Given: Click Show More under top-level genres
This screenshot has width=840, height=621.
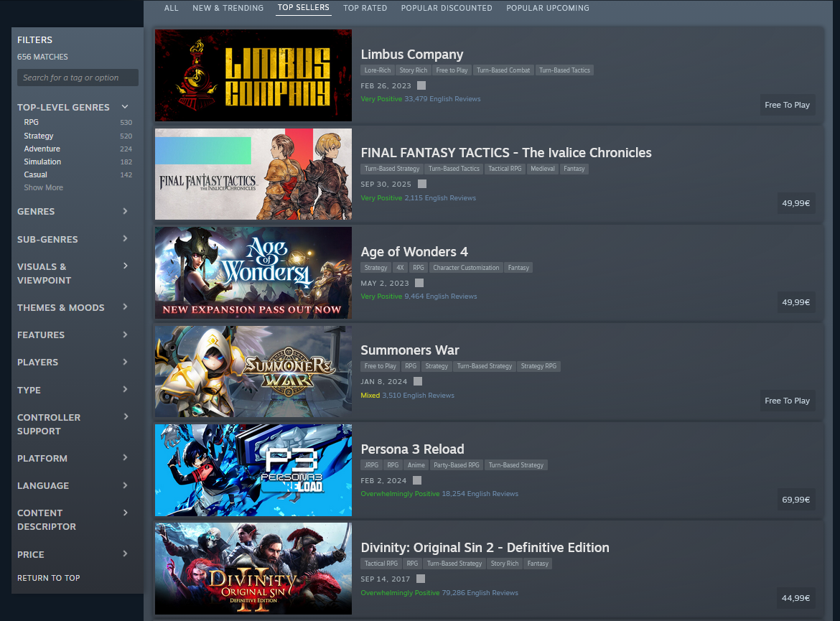Looking at the screenshot, I should (x=43, y=187).
